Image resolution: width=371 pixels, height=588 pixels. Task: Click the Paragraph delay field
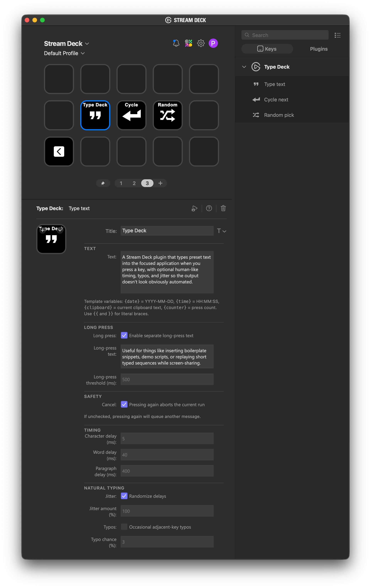tap(167, 471)
